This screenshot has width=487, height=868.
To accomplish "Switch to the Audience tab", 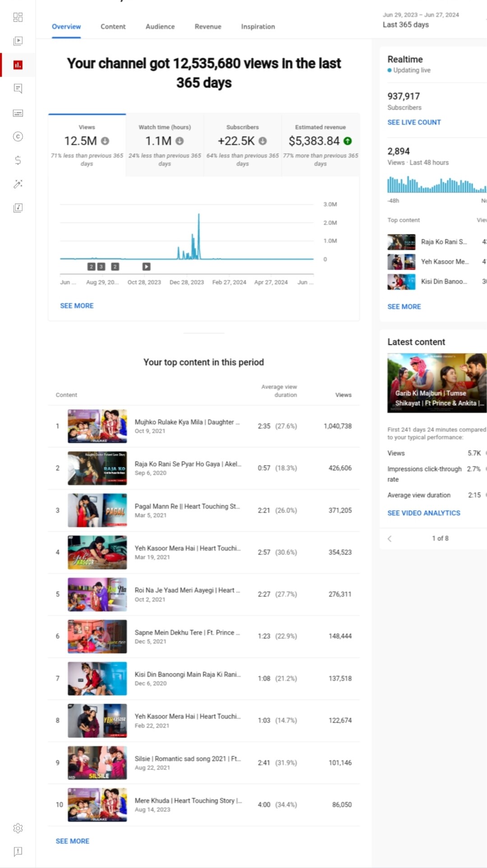I will [x=160, y=27].
